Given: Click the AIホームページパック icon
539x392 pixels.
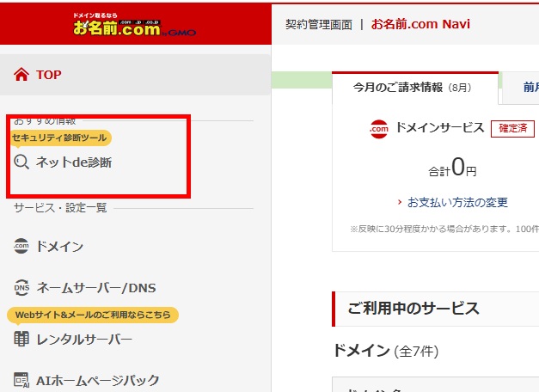Looking at the screenshot, I should pos(21,380).
